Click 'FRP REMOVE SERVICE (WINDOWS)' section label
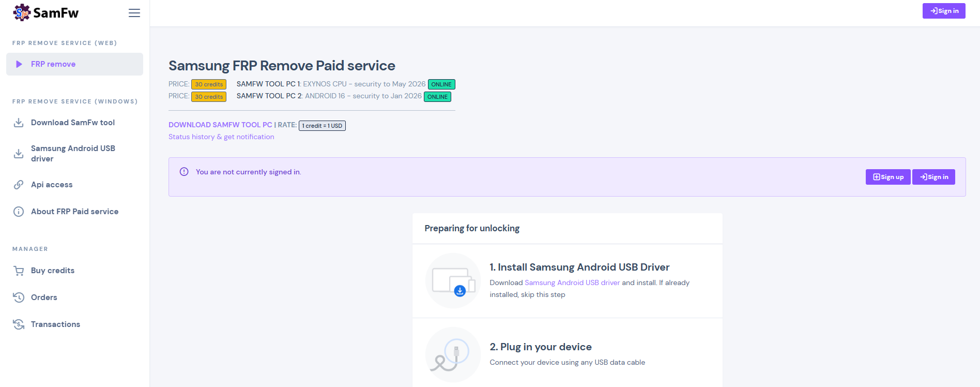The image size is (980, 387). (75, 101)
